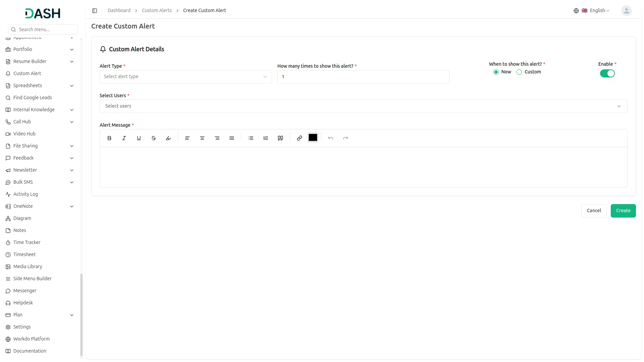Collapse the sidebar panel toggle icon
This screenshot has width=644, height=362.
[x=95, y=11]
